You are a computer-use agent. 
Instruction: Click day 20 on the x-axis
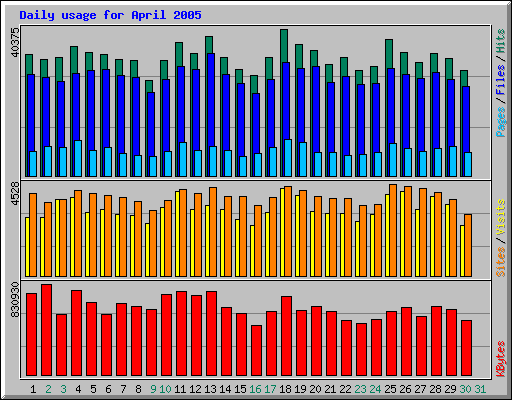click(x=315, y=389)
